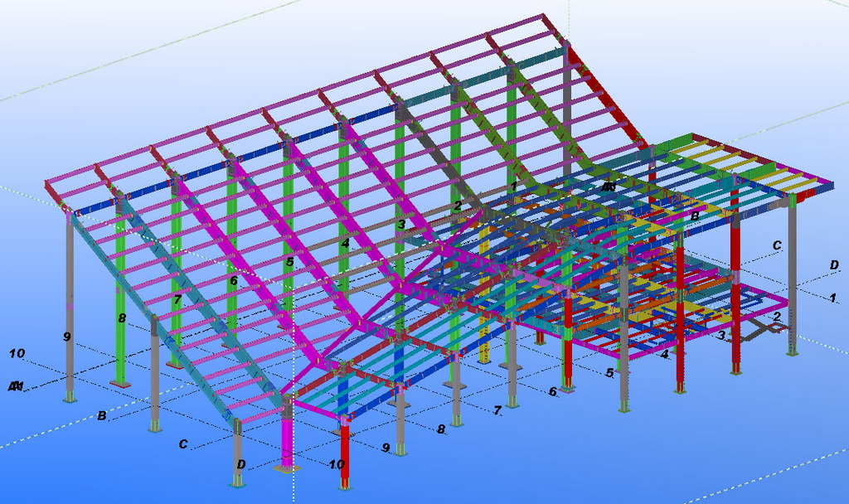Click grid label 2 on the sloped roof
849x504 pixels.
point(457,206)
